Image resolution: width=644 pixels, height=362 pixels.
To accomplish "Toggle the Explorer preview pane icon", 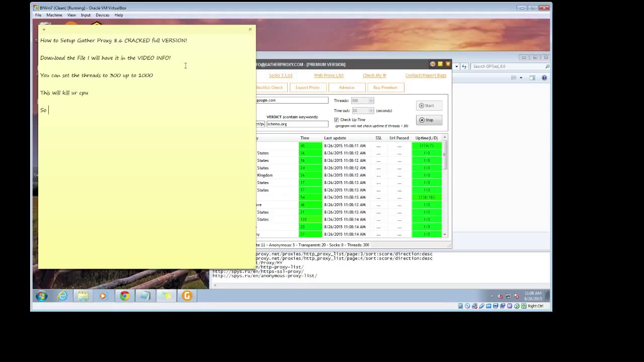I will point(532,78).
